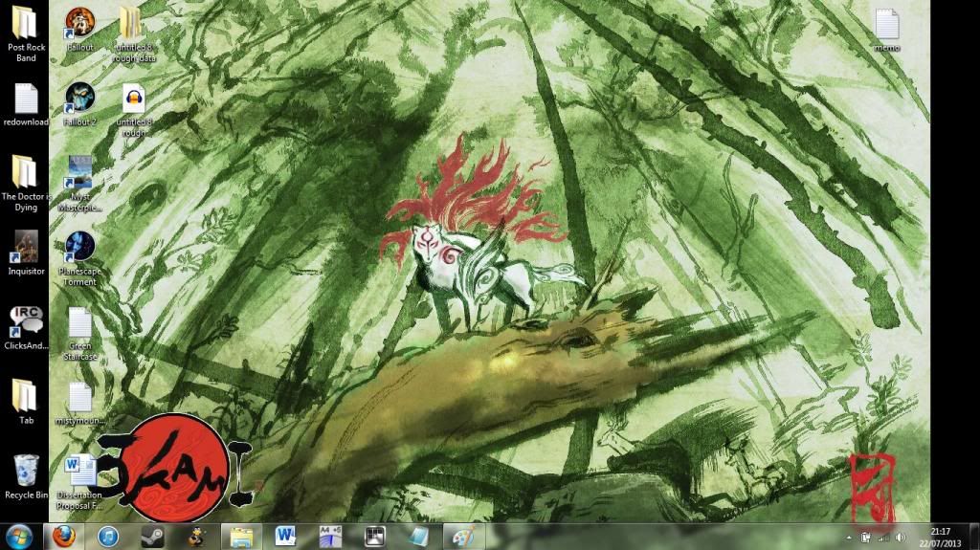
Task: Click the grid tile taskbar icon
Action: (374, 537)
